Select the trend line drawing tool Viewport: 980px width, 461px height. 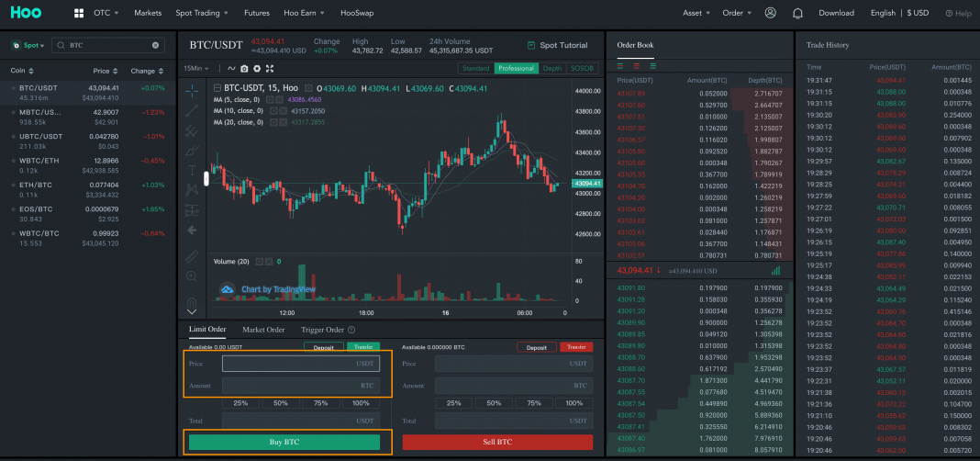click(192, 111)
